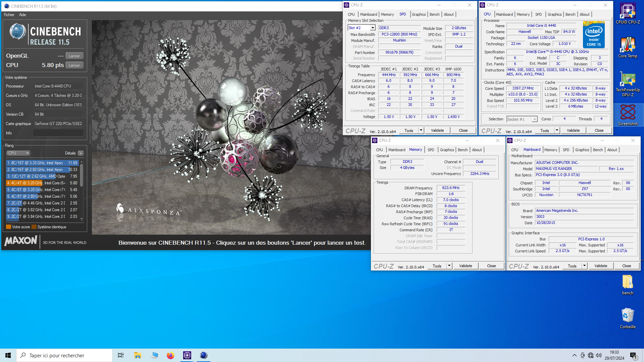Click the taskbar search box
644x362 pixels.
coord(64,355)
